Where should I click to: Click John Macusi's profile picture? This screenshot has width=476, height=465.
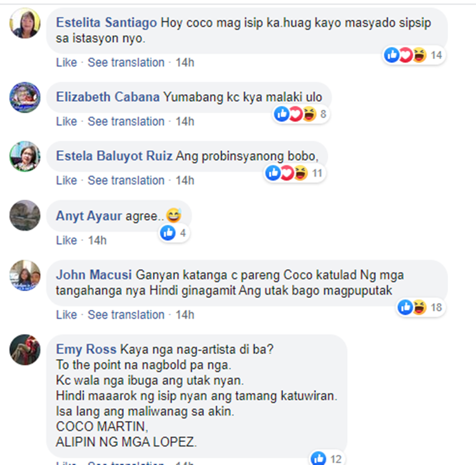[25, 275]
